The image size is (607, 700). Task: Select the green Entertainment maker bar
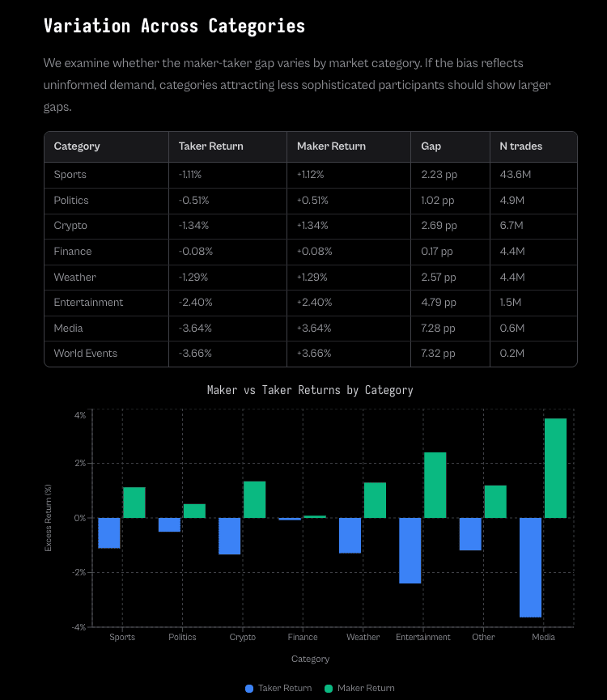(435, 485)
